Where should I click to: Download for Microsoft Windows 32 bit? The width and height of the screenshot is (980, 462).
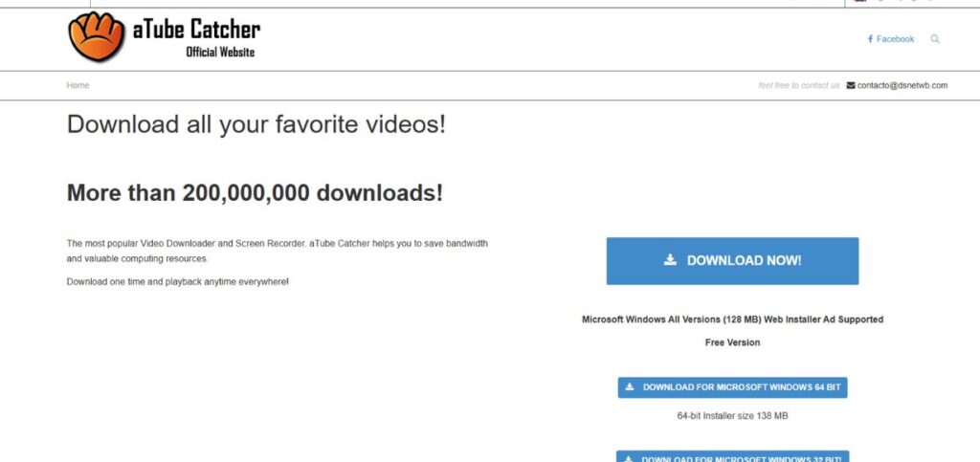pos(732,456)
